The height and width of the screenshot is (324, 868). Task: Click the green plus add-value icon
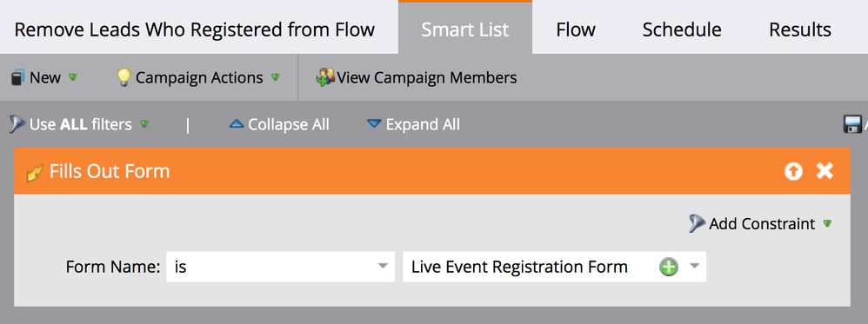click(669, 267)
